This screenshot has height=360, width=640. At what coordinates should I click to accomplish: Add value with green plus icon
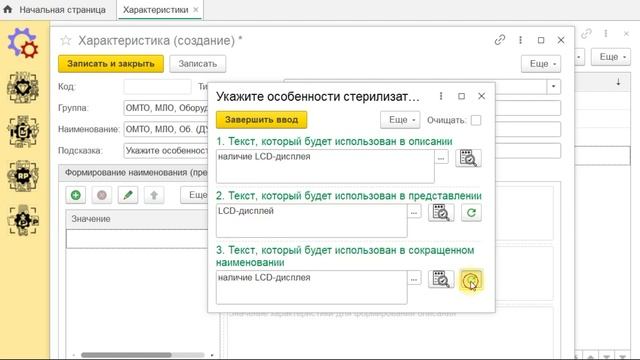[x=76, y=195]
